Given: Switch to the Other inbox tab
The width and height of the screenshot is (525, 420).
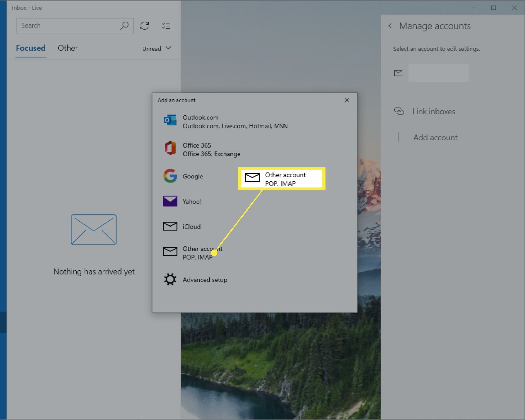Looking at the screenshot, I should [67, 48].
